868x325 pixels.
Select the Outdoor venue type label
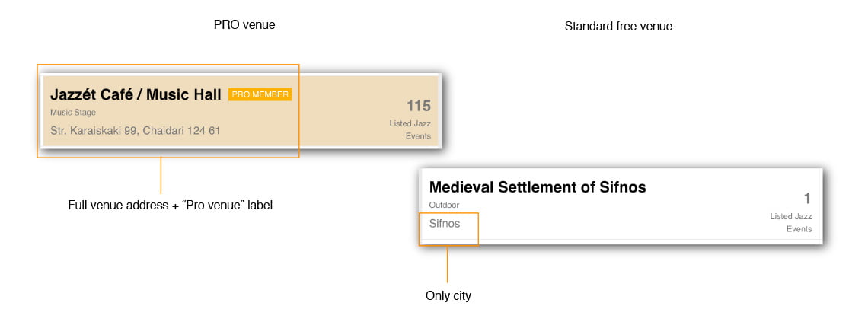pos(445,206)
